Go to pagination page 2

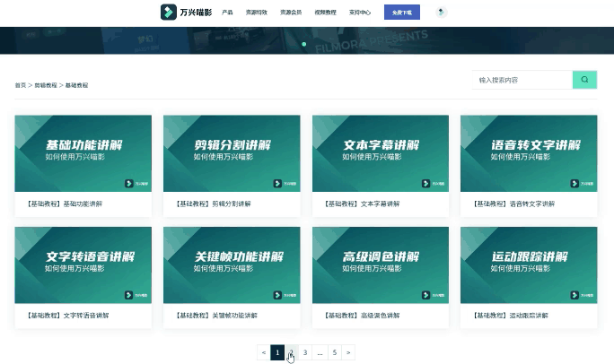point(292,352)
